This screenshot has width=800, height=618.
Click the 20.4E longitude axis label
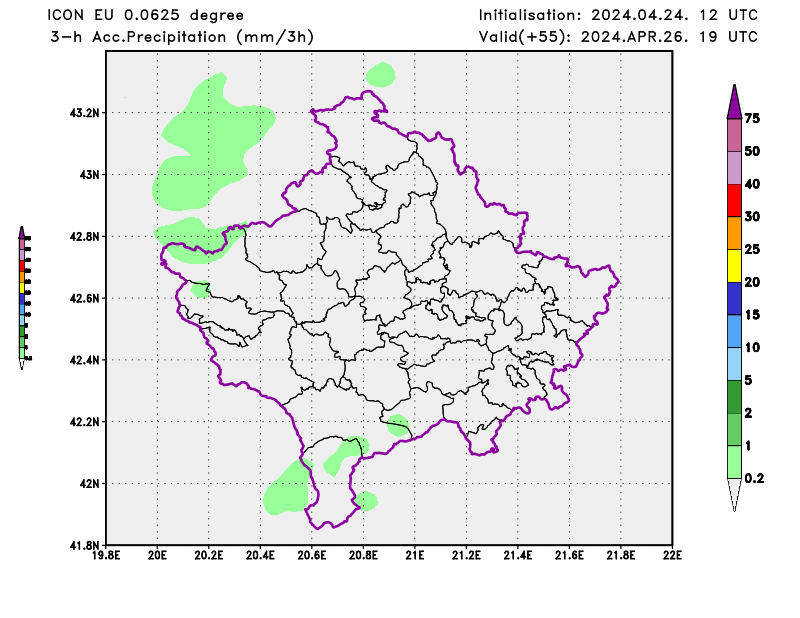[x=260, y=555]
